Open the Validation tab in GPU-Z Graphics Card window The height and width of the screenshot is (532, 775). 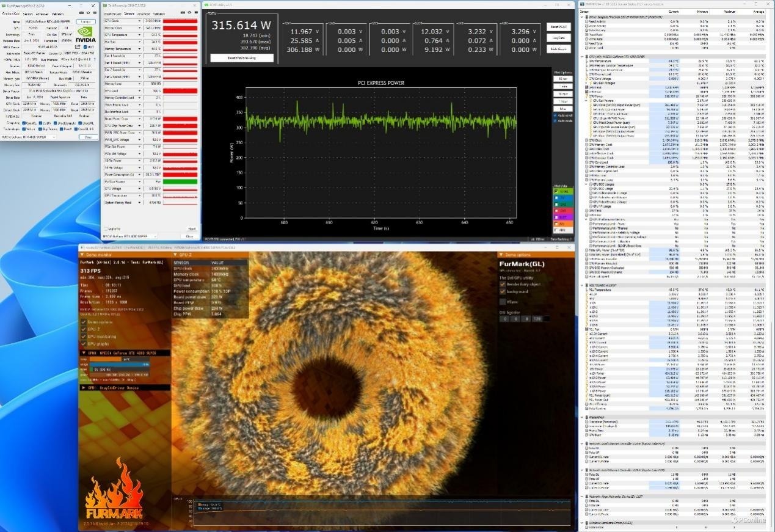click(x=57, y=13)
